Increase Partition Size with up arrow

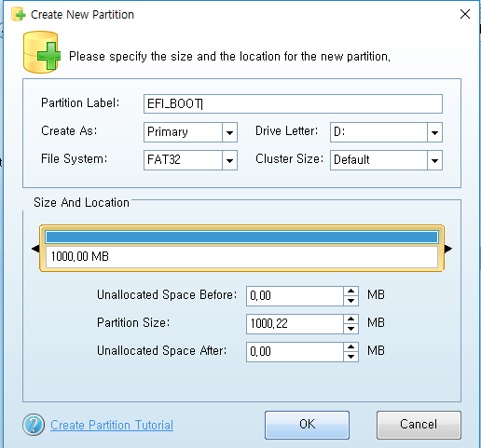[x=351, y=319]
